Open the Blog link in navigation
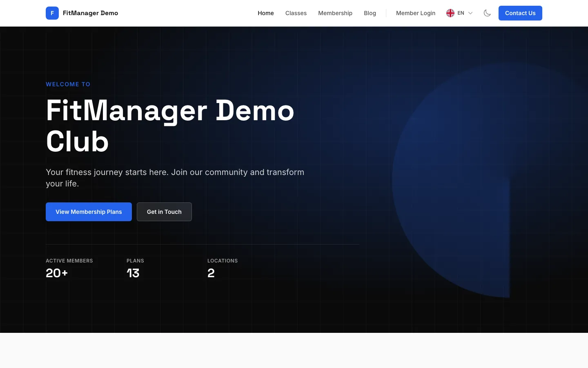The height and width of the screenshot is (368, 588). pos(370,13)
